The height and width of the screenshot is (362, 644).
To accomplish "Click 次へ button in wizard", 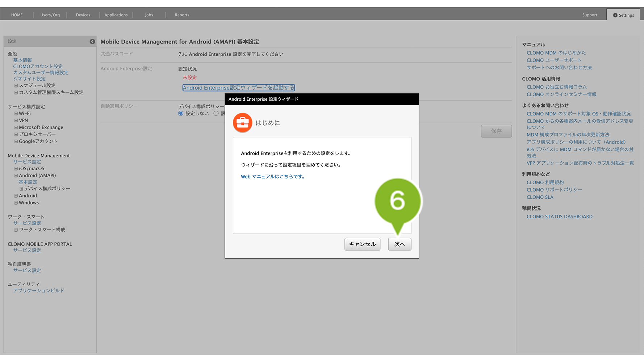I will pos(400,244).
